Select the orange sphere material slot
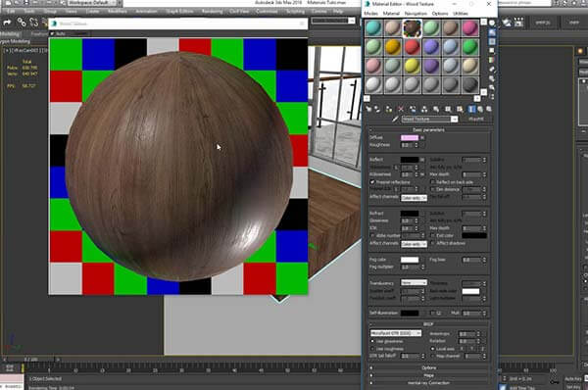588x390 pixels. click(392, 47)
